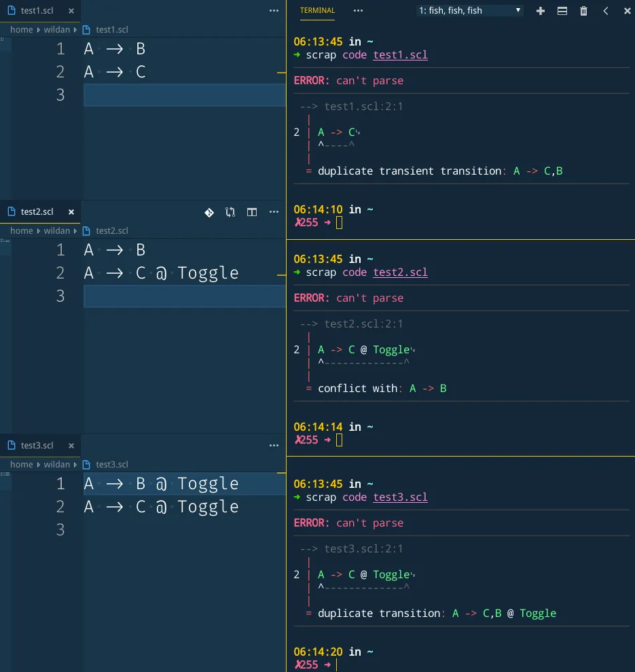The width and height of the screenshot is (635, 672).
Task: Open test1.scl link in terminal command
Action: click(x=400, y=55)
